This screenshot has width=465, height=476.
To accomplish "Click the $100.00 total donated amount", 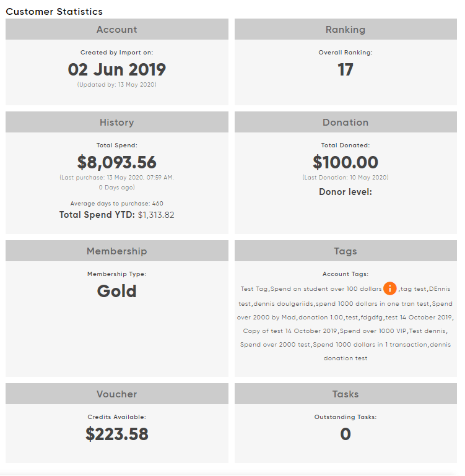I will 345,162.
